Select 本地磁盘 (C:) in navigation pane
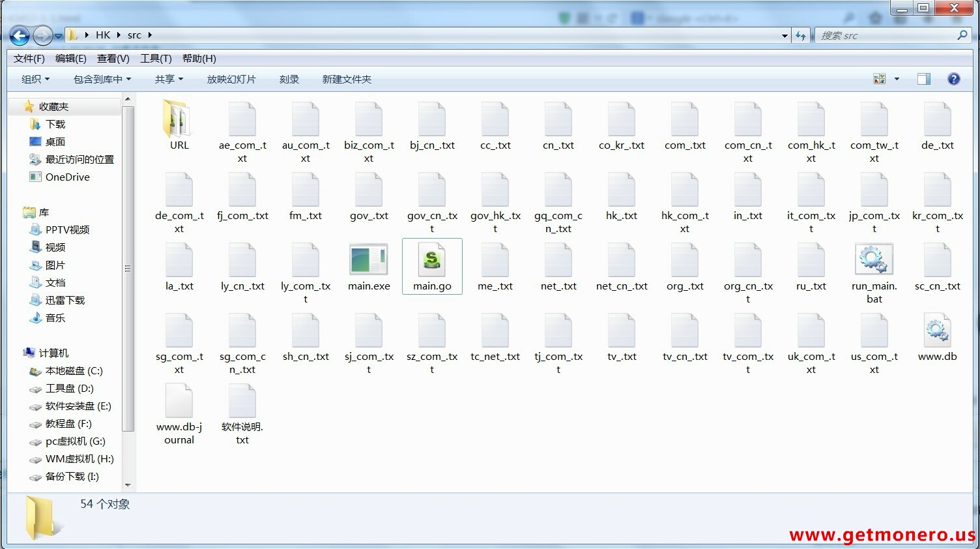This screenshot has width=980, height=549. 74,370
